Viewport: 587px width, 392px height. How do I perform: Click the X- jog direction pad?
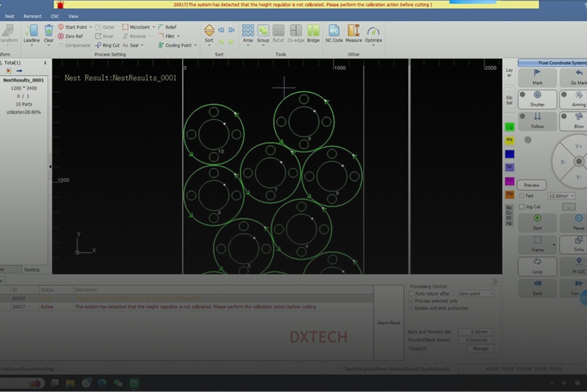563,161
